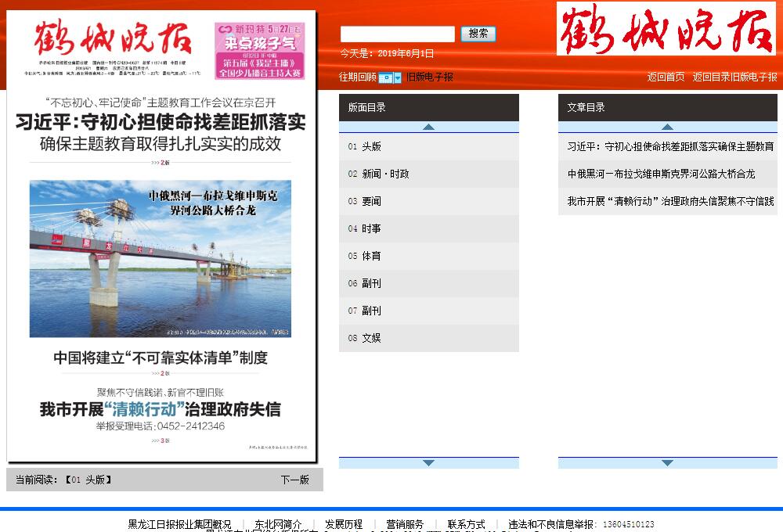The image size is (783, 532).
Task: Expand the dropdown arrow beside the calendar icon
Action: click(x=398, y=78)
